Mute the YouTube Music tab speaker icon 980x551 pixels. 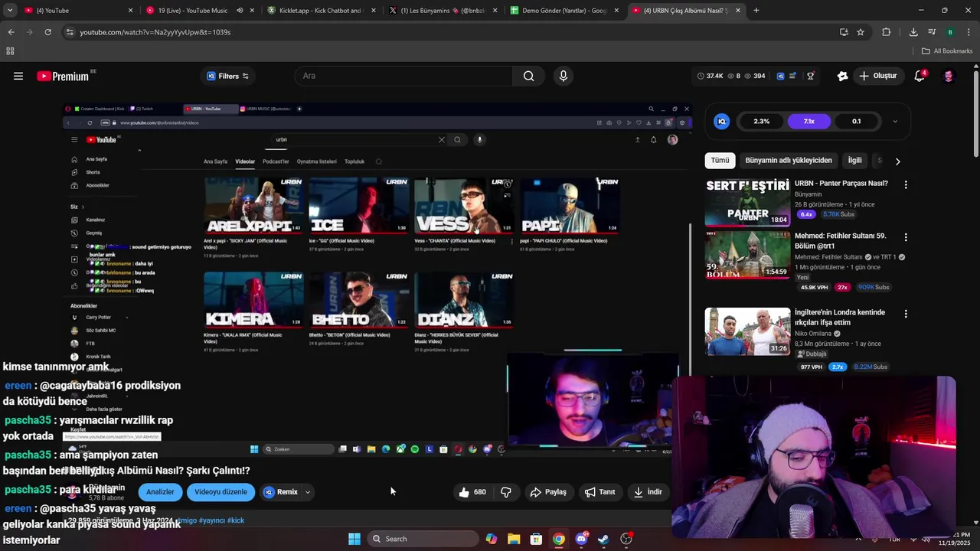(240, 11)
